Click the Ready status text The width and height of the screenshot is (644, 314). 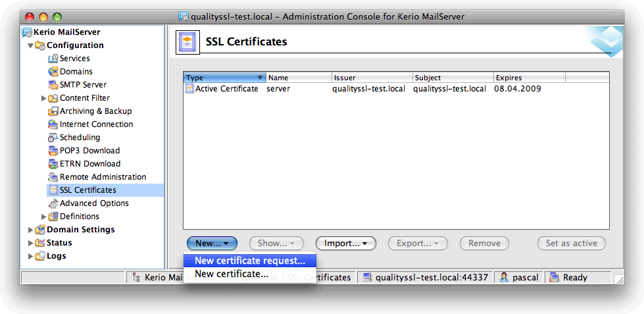tap(575, 278)
